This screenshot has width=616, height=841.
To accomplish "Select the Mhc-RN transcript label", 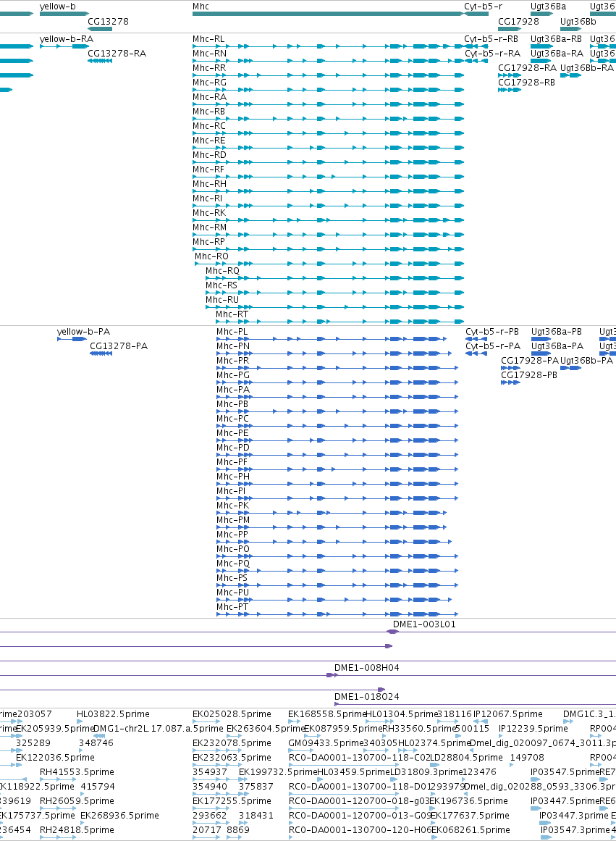I will coord(209,54).
